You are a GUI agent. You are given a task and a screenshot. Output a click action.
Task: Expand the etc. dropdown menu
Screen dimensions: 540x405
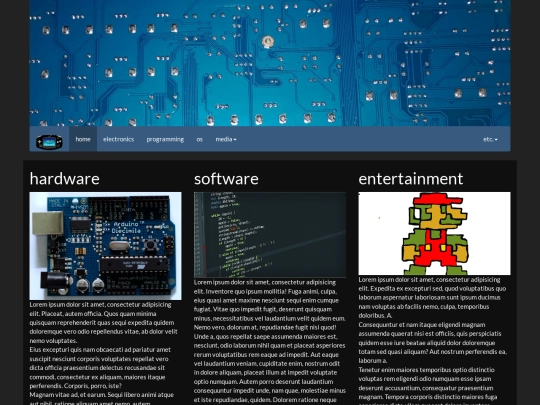490,139
